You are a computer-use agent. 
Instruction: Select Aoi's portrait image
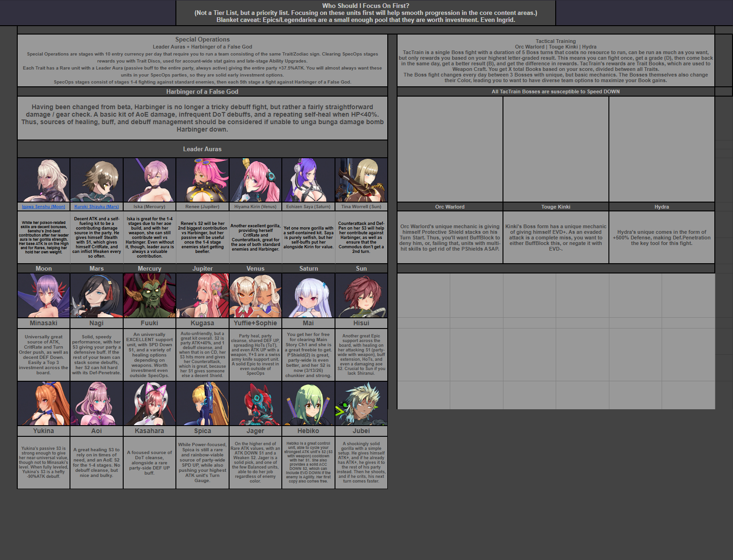click(x=97, y=404)
